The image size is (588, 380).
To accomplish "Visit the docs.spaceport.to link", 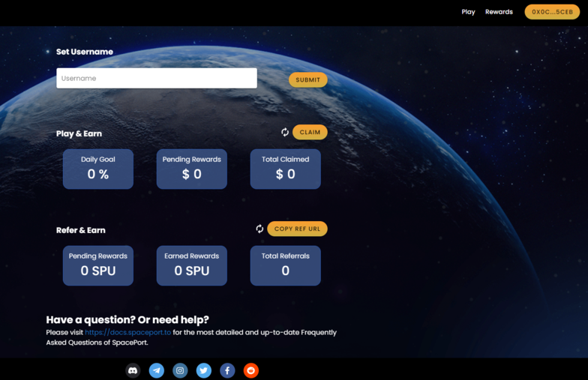I will pos(127,333).
